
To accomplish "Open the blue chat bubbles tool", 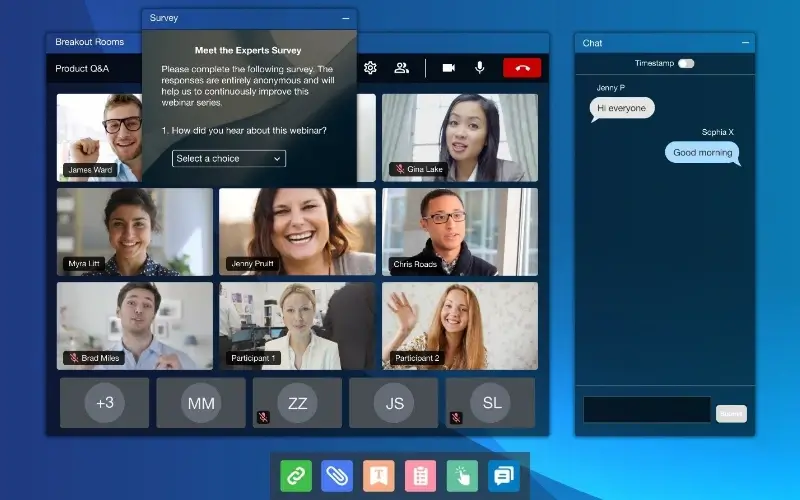I will tap(504, 476).
